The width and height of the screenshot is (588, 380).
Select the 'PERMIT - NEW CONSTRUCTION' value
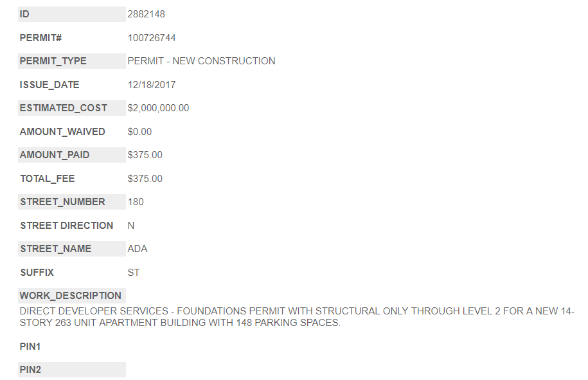click(201, 61)
